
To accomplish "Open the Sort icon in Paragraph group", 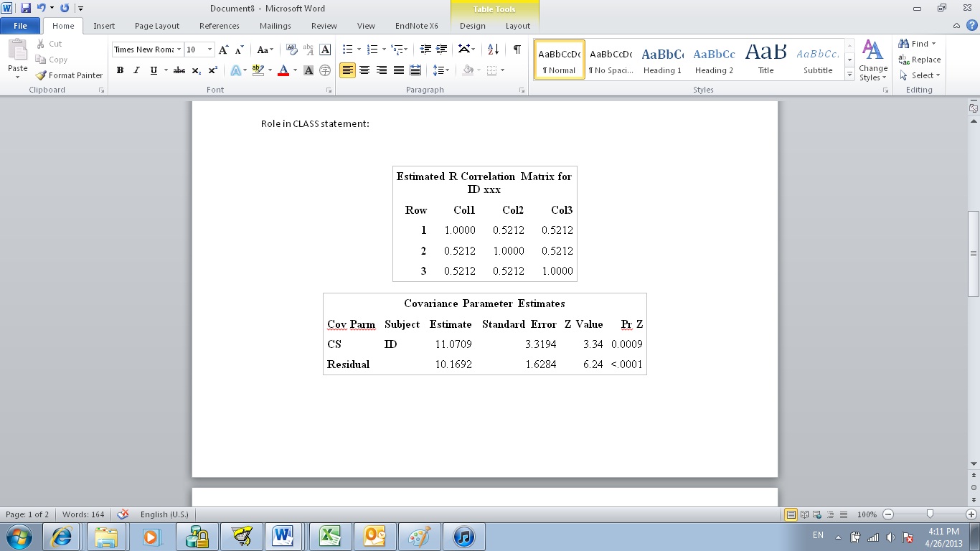I will coord(493,49).
